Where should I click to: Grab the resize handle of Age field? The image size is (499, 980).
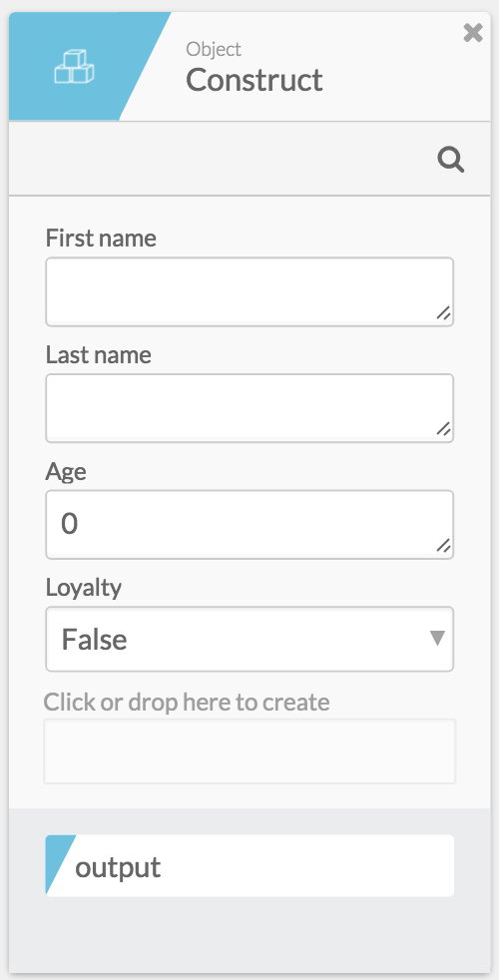coord(443,547)
